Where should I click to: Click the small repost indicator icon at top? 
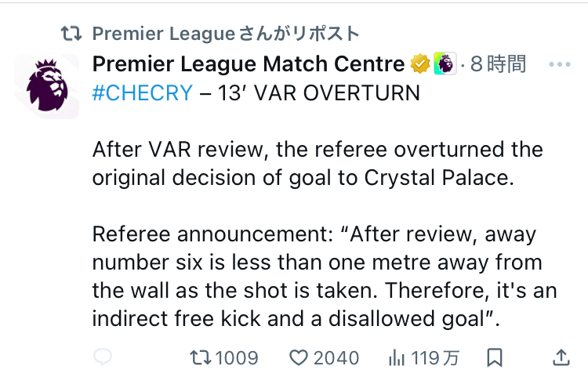point(71,34)
